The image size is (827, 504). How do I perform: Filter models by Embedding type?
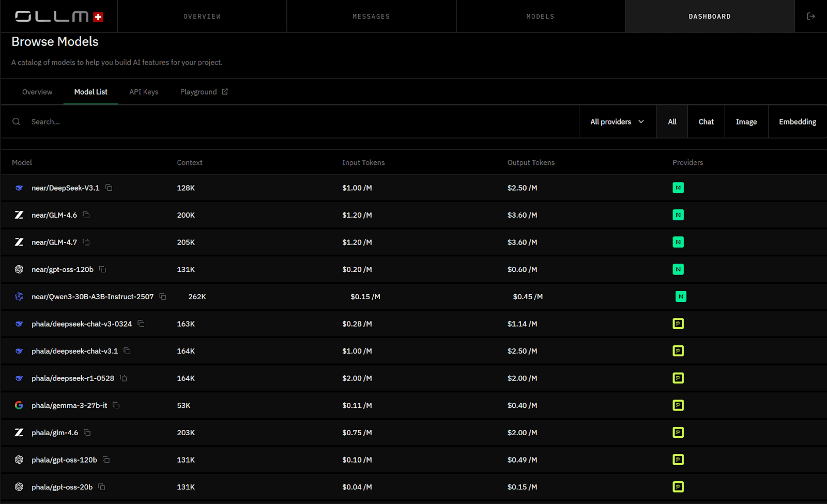[798, 121]
